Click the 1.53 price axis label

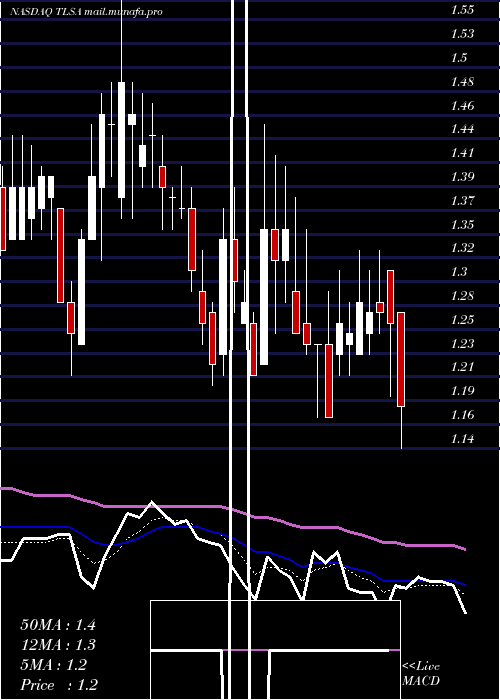pyautogui.click(x=462, y=34)
